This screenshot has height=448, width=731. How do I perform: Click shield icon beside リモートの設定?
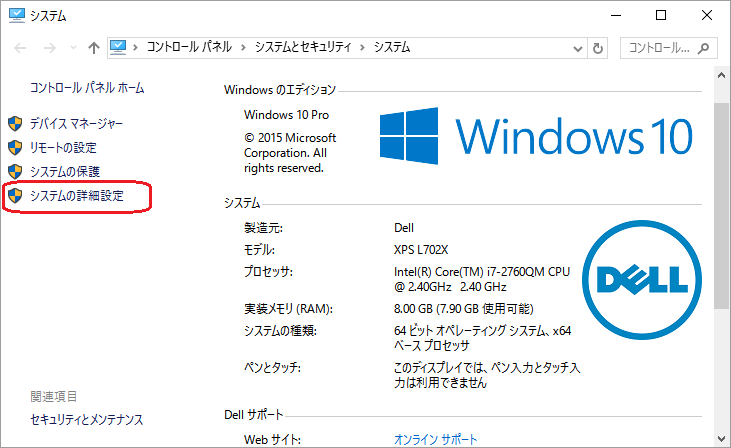coord(15,148)
